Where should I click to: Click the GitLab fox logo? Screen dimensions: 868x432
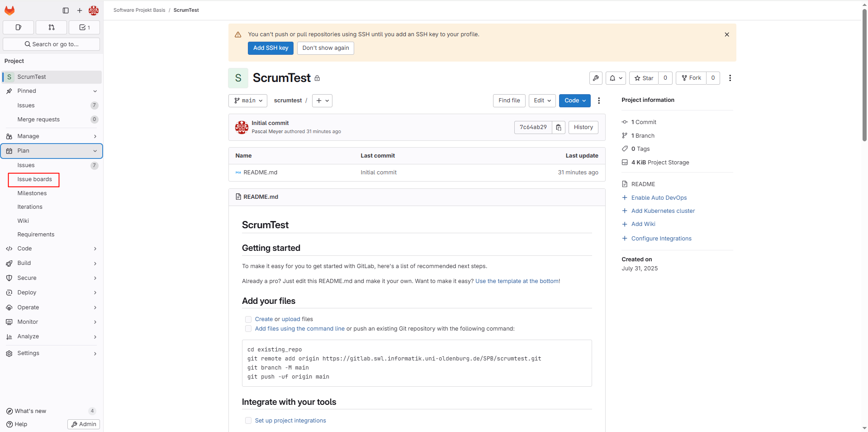(9, 10)
